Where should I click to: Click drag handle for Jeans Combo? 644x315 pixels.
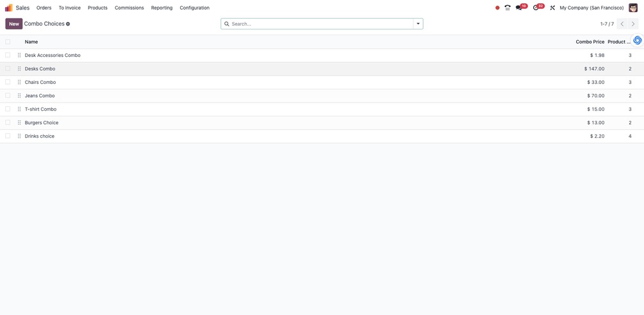click(19, 95)
